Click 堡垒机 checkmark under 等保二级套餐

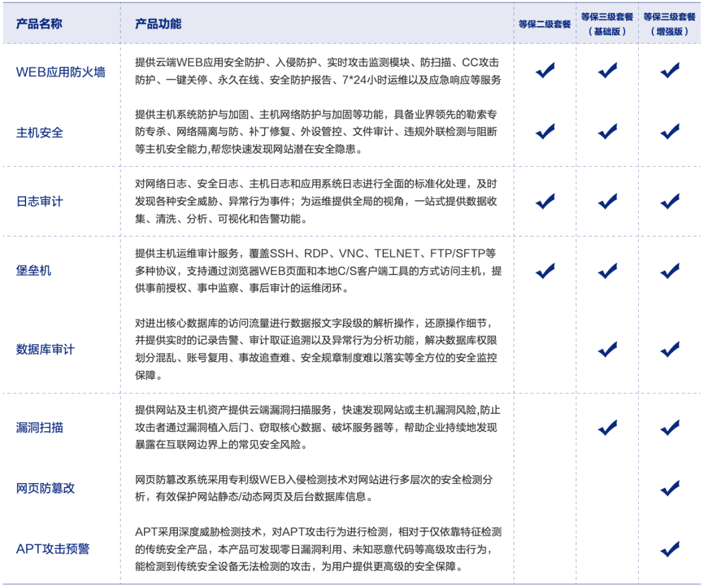click(x=545, y=270)
